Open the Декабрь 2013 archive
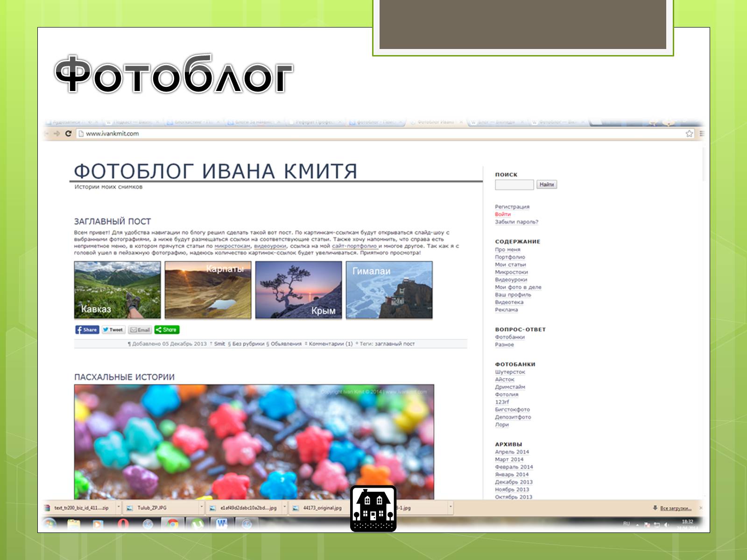 tap(514, 482)
